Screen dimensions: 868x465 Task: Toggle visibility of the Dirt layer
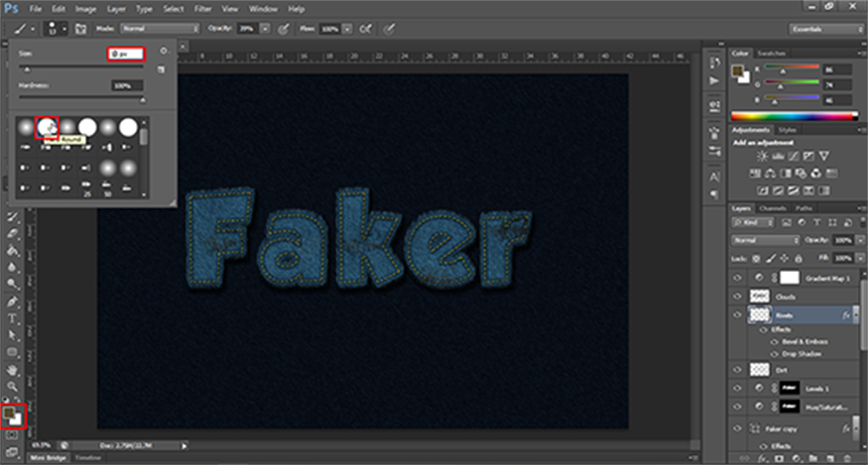click(737, 368)
